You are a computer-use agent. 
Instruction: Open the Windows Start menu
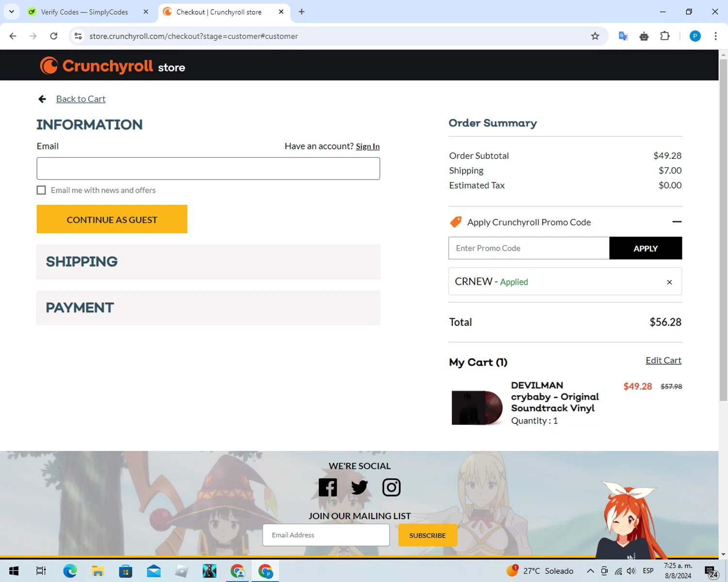point(14,571)
